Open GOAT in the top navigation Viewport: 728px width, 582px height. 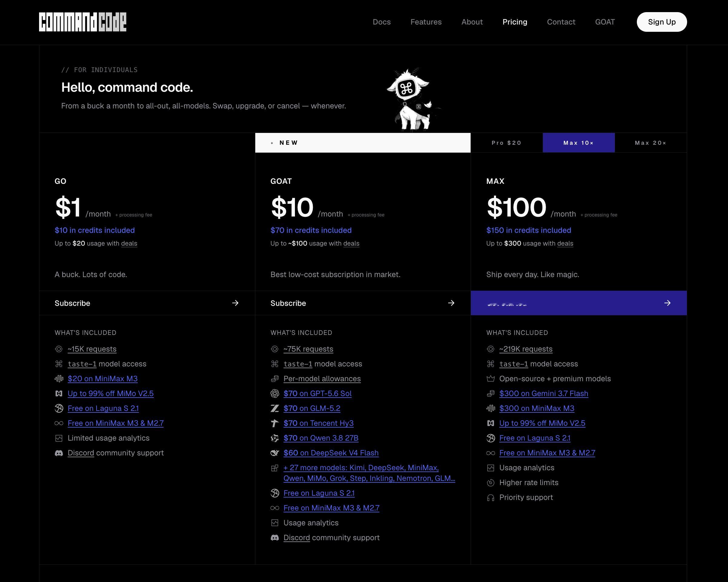pyautogui.click(x=605, y=22)
